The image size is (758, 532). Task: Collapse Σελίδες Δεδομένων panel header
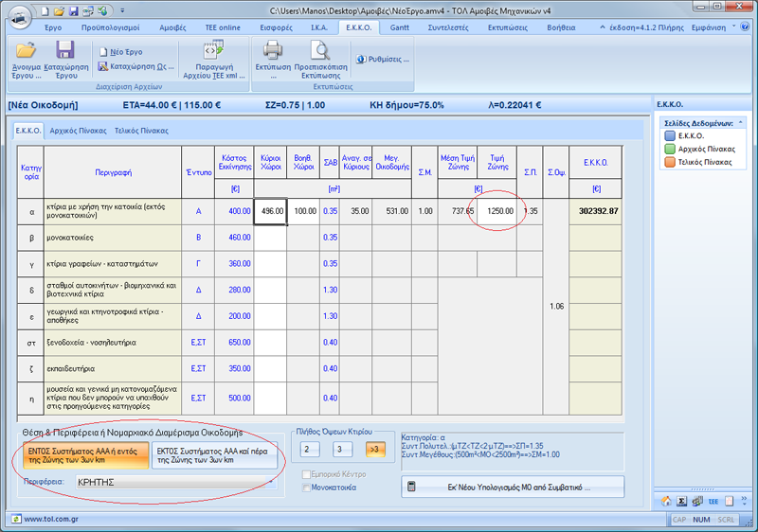tap(740, 123)
